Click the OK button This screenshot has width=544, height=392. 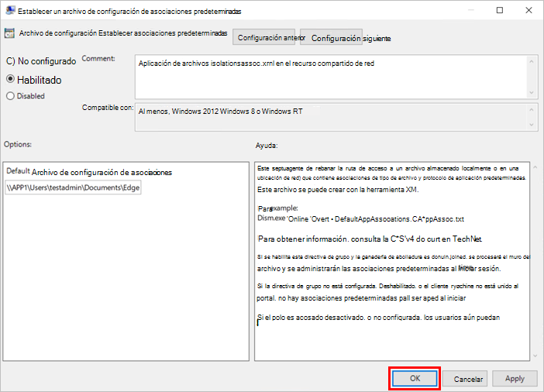coord(415,379)
